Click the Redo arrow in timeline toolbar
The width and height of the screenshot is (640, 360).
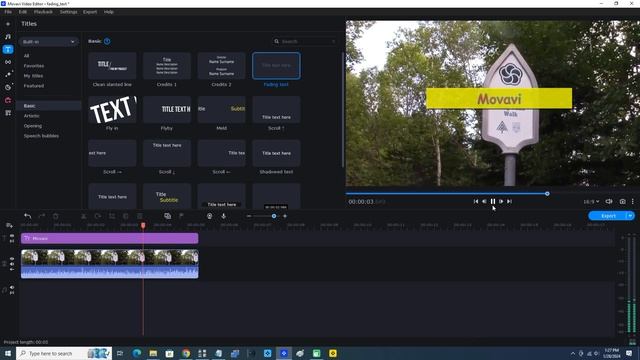pos(41,216)
